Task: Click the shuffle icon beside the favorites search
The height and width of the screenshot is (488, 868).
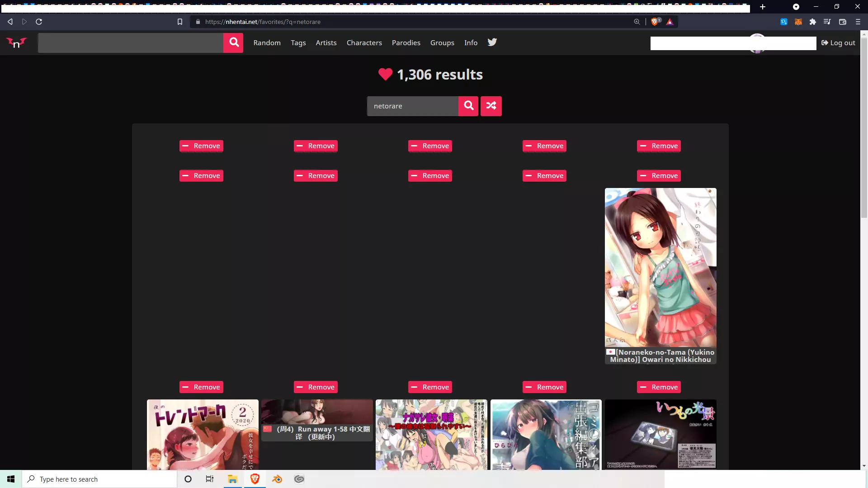Action: coord(491,106)
